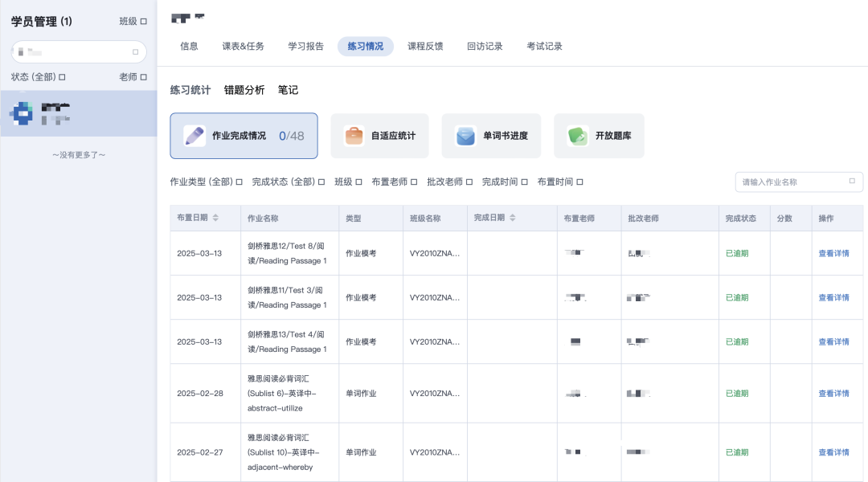Viewport: 868px width, 482px height.
Task: Click the student avatar in sidebar
Action: [x=23, y=113]
